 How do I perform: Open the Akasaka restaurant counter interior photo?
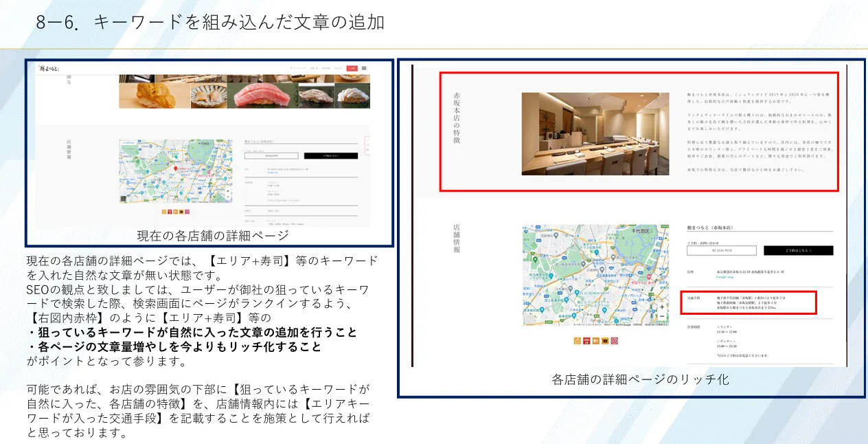tap(595, 134)
